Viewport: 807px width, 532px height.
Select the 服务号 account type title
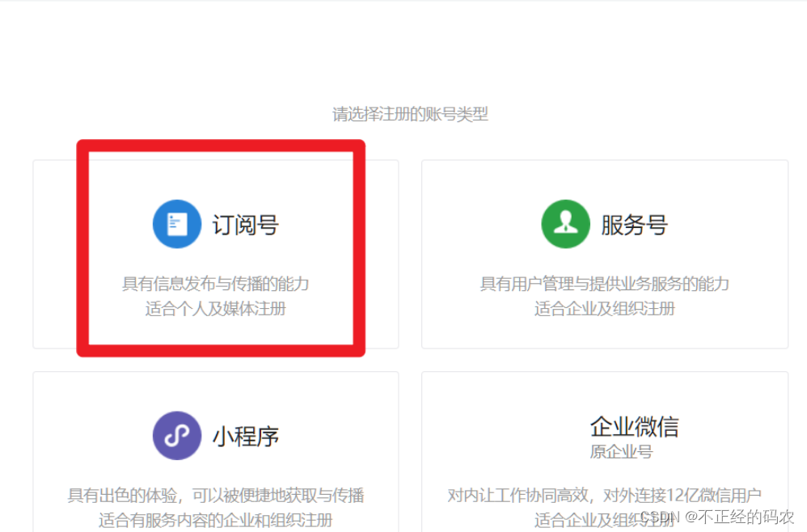coord(634,225)
